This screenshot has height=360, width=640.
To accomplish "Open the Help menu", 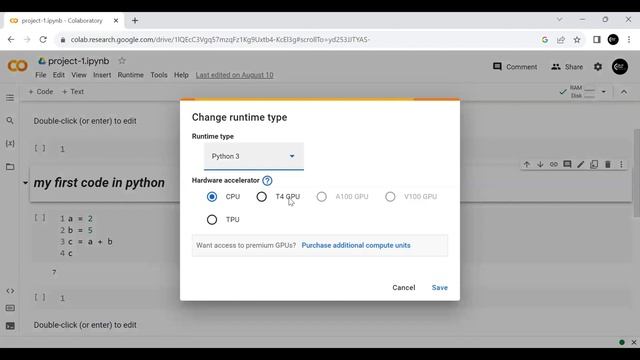I will (181, 75).
